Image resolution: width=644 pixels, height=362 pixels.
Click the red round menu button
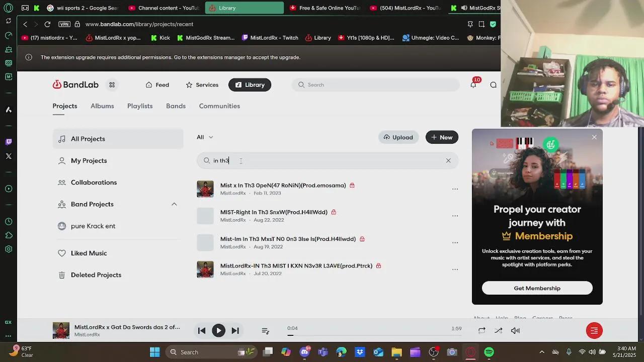coord(594,330)
